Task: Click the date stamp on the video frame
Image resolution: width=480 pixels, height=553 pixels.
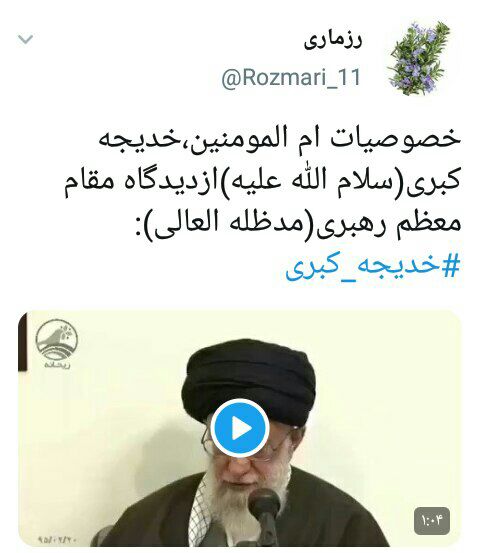Action: 57,540
